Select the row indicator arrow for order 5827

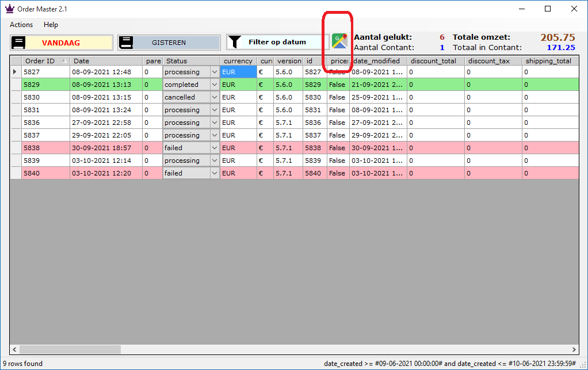coord(16,72)
